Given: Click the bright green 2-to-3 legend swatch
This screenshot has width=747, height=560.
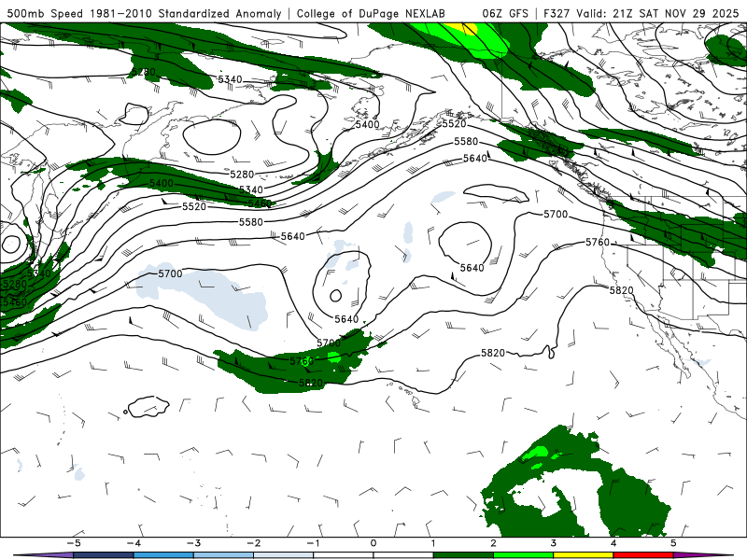Looking at the screenshot, I should pyautogui.click(x=523, y=555).
